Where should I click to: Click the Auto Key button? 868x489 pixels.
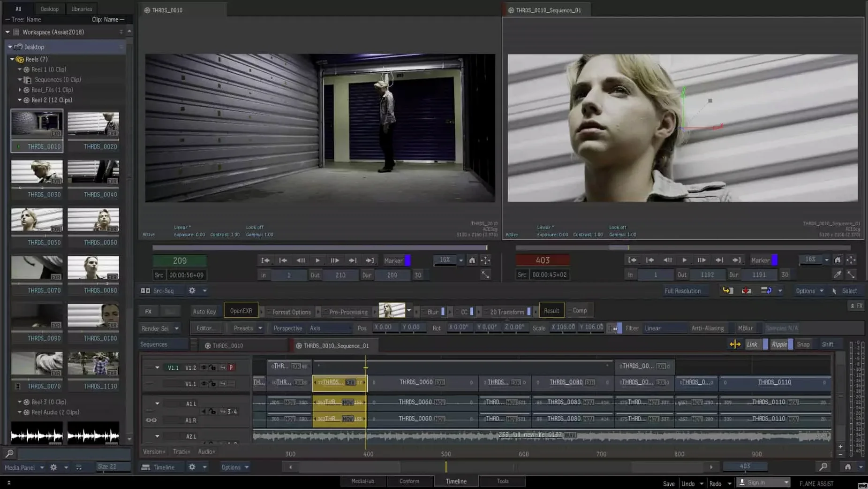(x=204, y=312)
